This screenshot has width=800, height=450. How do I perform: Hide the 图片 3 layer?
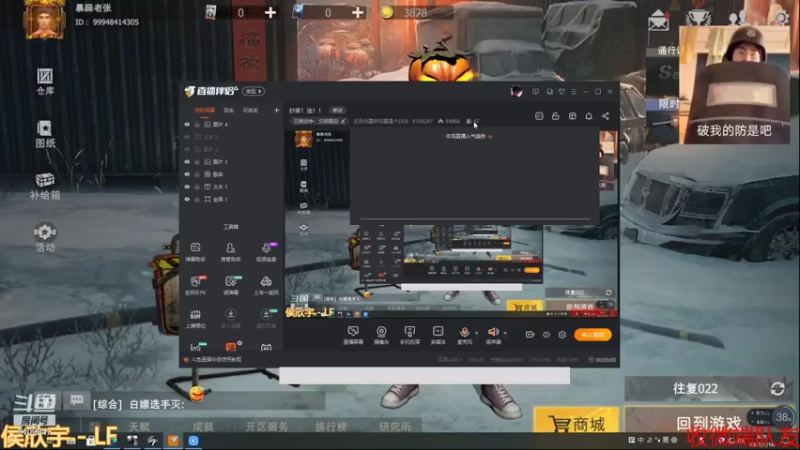tap(187, 162)
